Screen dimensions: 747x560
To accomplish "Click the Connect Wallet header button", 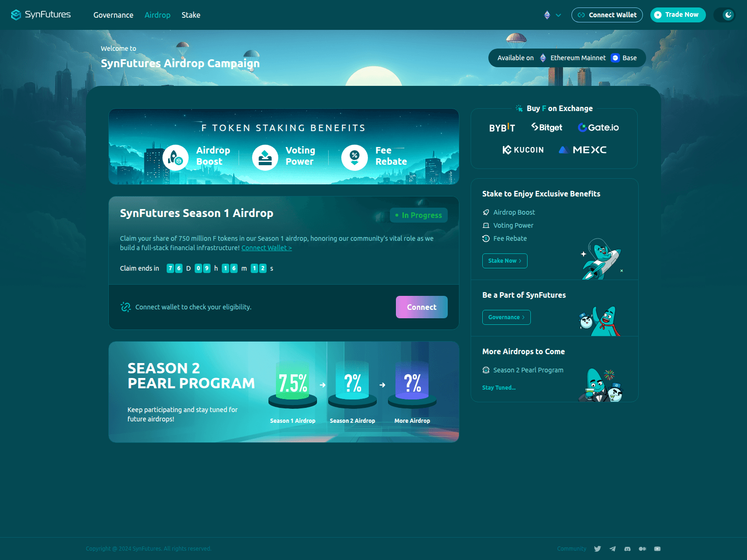I will pos(607,15).
